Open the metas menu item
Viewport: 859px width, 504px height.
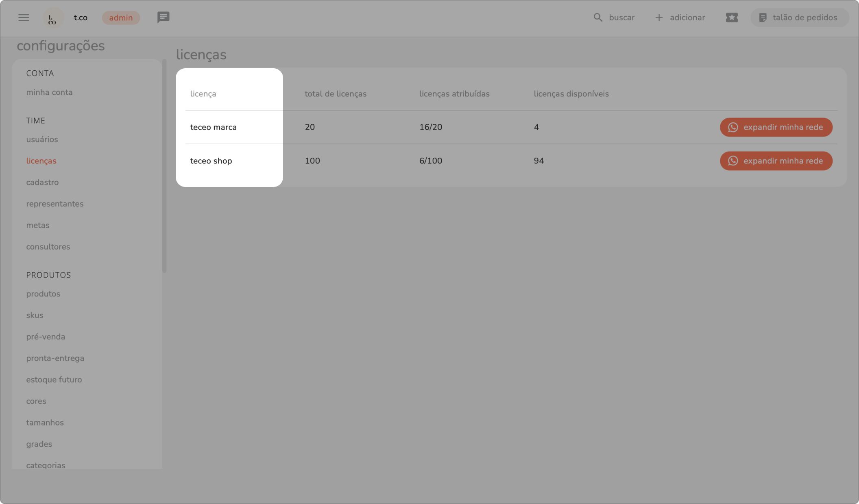[37, 225]
